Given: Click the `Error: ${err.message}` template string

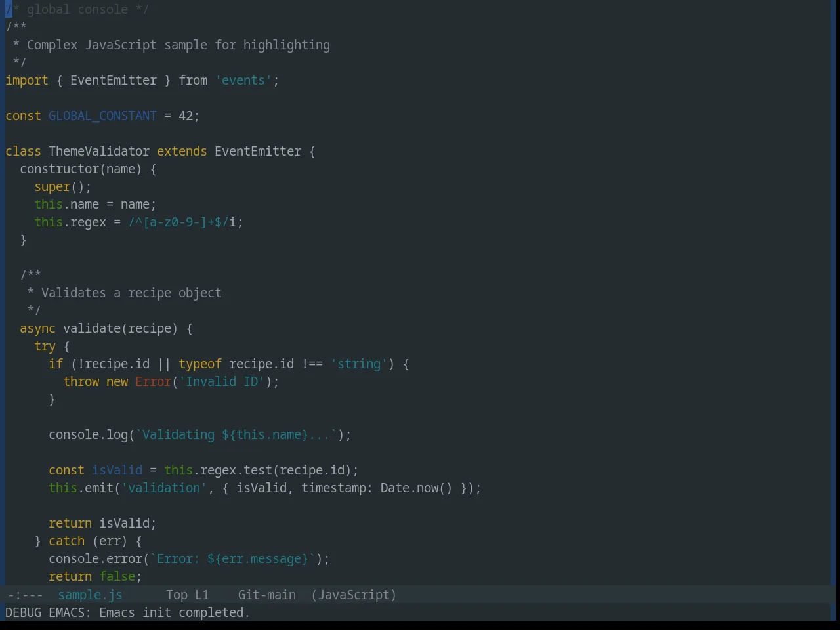Looking at the screenshot, I should click(232, 558).
